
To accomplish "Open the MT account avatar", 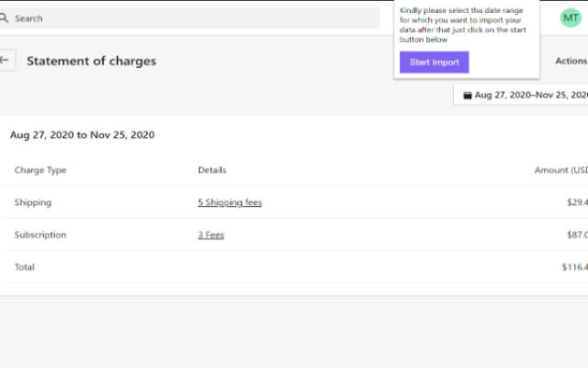I will click(x=571, y=17).
